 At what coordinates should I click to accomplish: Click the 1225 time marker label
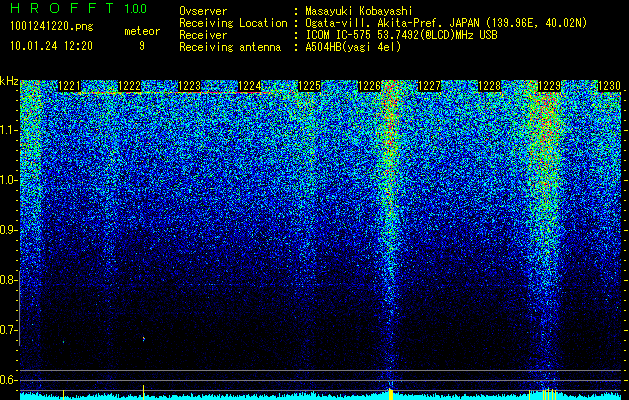coord(309,86)
